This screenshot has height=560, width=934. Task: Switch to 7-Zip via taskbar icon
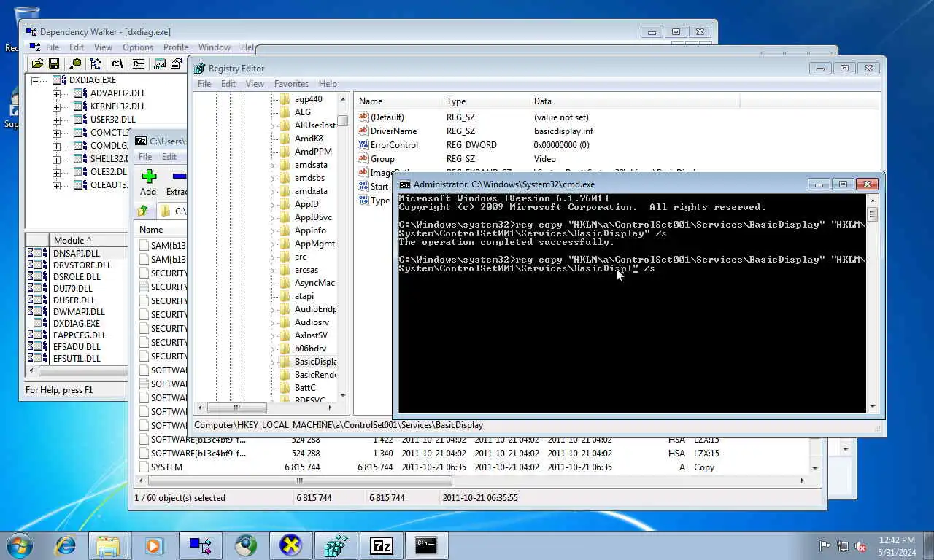[x=381, y=545]
